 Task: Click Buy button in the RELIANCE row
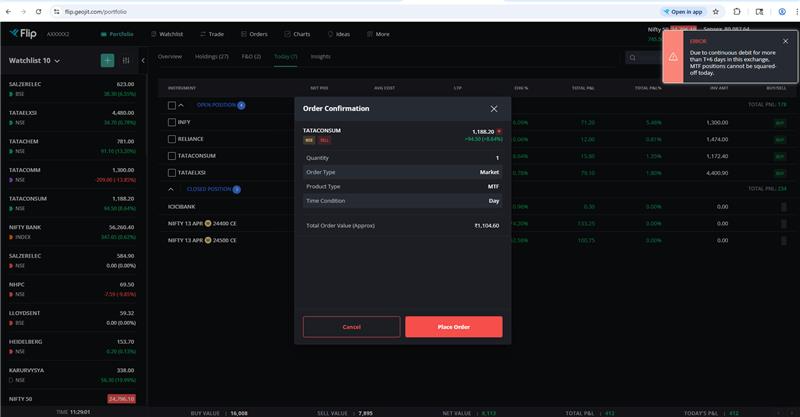tap(780, 139)
